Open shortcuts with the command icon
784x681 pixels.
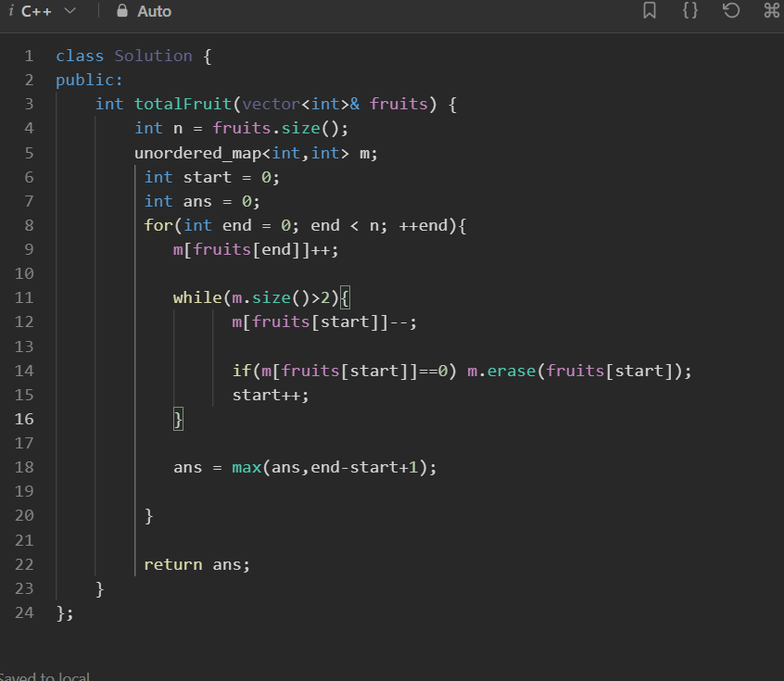pyautogui.click(x=772, y=10)
